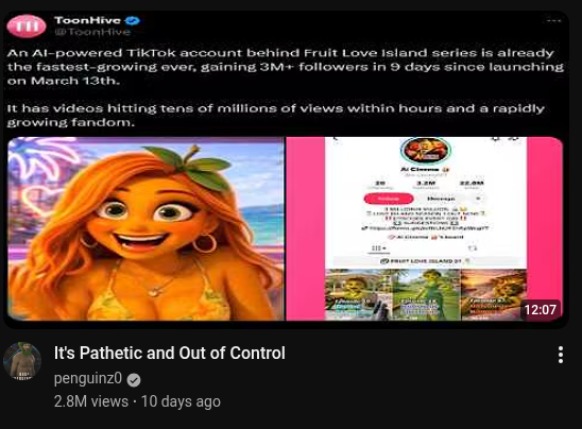Click the @ToonHive handle
This screenshot has width=582, height=429.
(x=92, y=32)
